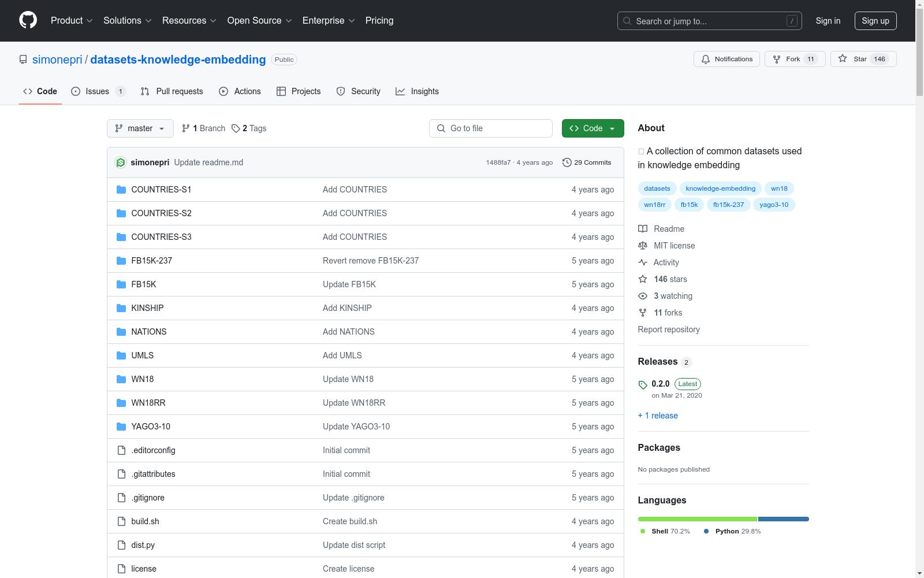Click the KINSHIP folder icon
Image resolution: width=924 pixels, height=578 pixels.
point(121,308)
